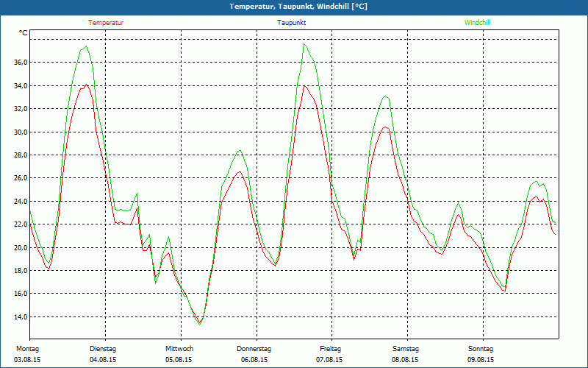
Task: Select the 16,0 y-axis label
Action: [x=21, y=294]
